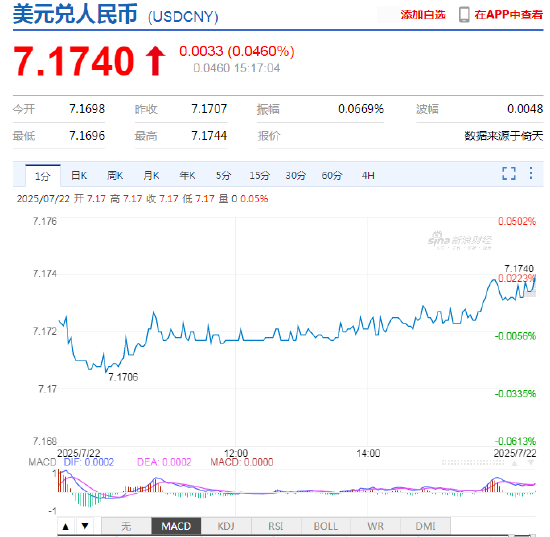Select the RSI indicator tab
This screenshot has width=550, height=537.
(276, 526)
